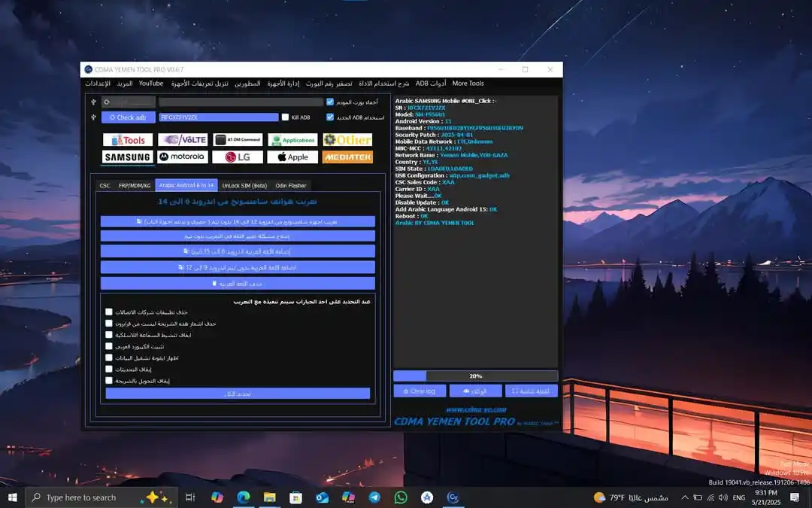
Task: Select the Motorola brand tile
Action: [x=183, y=157]
